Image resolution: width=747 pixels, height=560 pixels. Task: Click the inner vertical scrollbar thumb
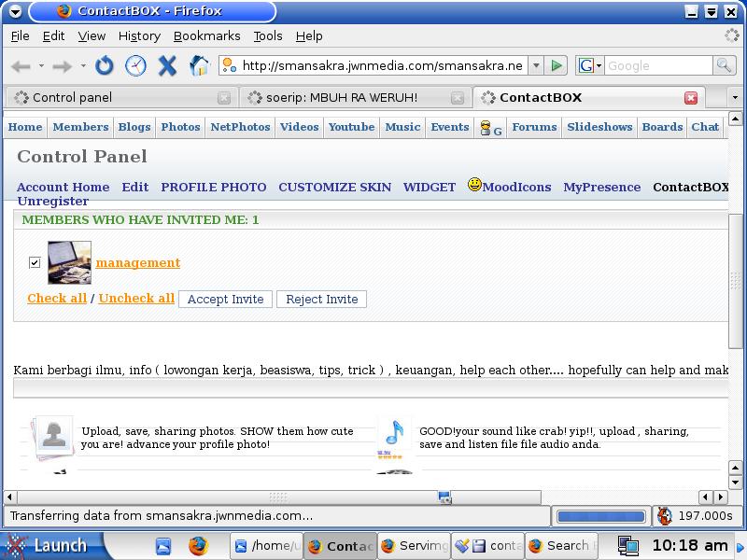coord(735,281)
